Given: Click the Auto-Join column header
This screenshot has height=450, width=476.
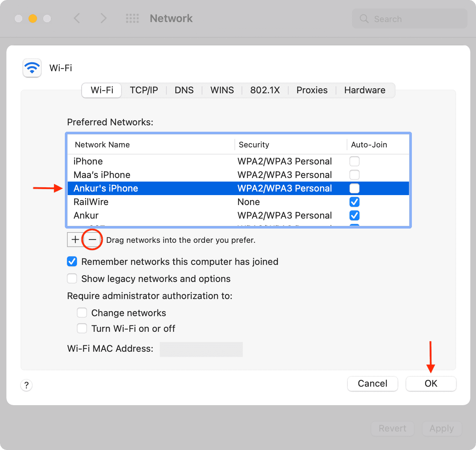Looking at the screenshot, I should (378, 145).
